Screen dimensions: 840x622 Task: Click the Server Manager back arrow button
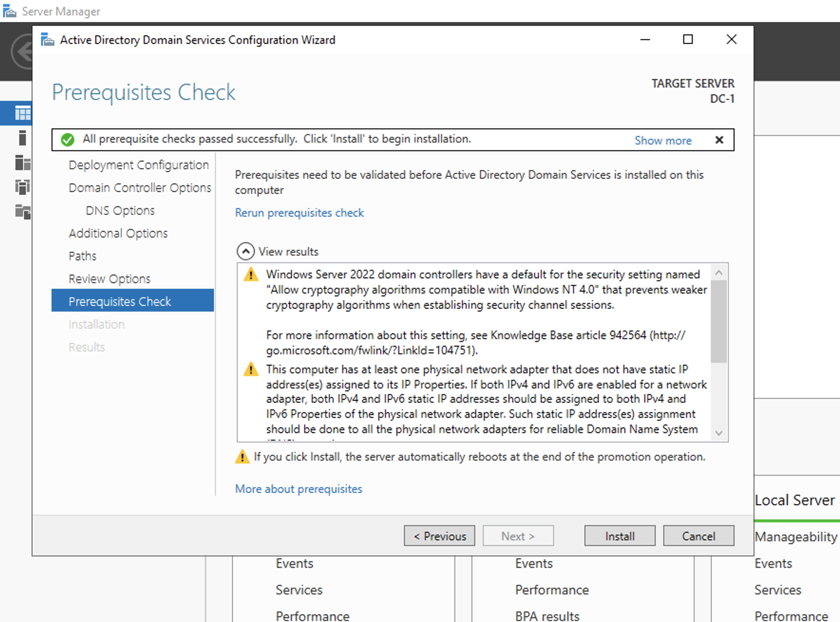click(x=22, y=51)
